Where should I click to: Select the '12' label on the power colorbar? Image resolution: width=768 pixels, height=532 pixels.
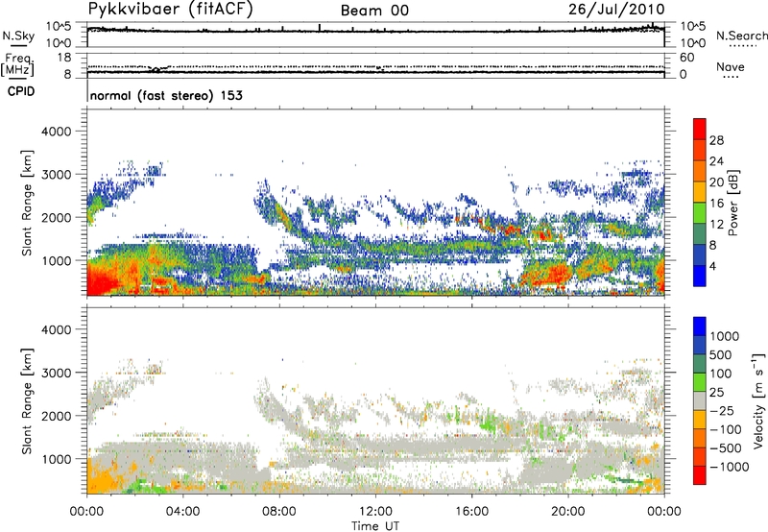click(x=716, y=225)
